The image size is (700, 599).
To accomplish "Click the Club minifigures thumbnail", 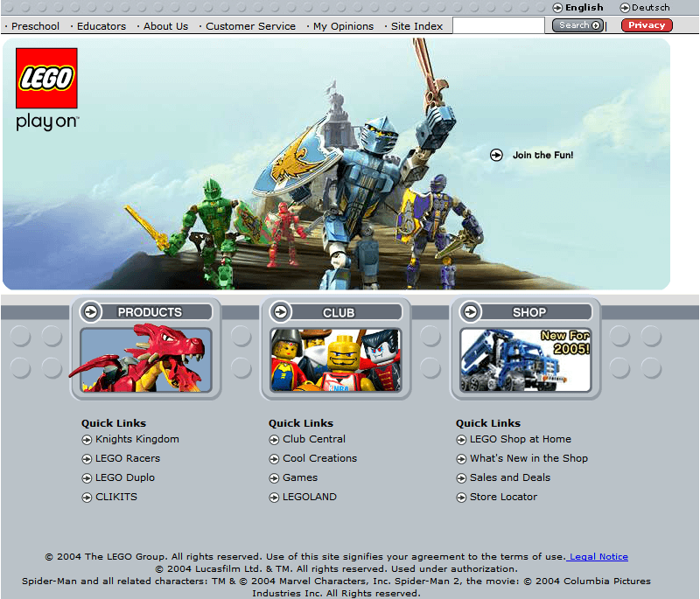I will [x=336, y=359].
